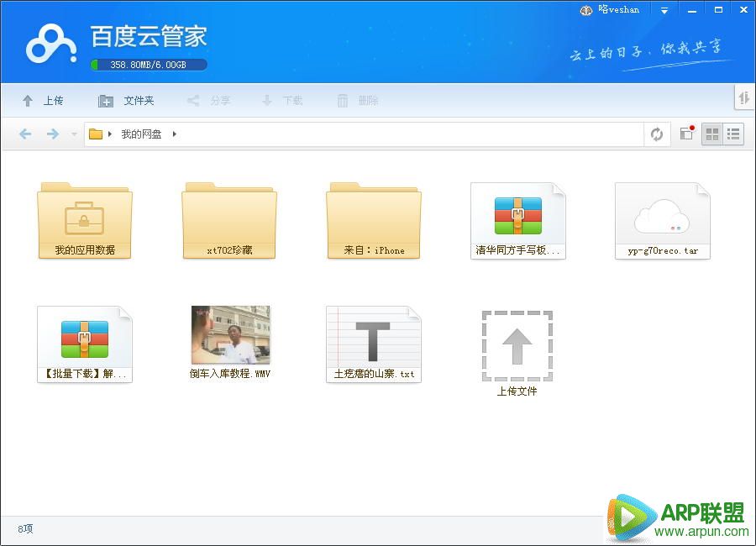
Task: Select the yp-g70reco.tar file
Action: coord(663,220)
